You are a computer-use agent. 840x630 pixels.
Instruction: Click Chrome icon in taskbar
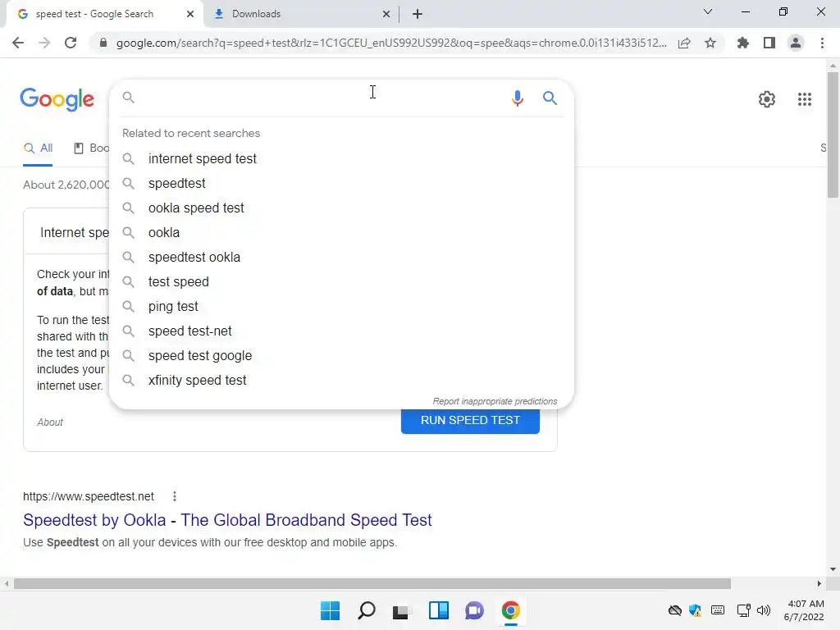point(510,610)
